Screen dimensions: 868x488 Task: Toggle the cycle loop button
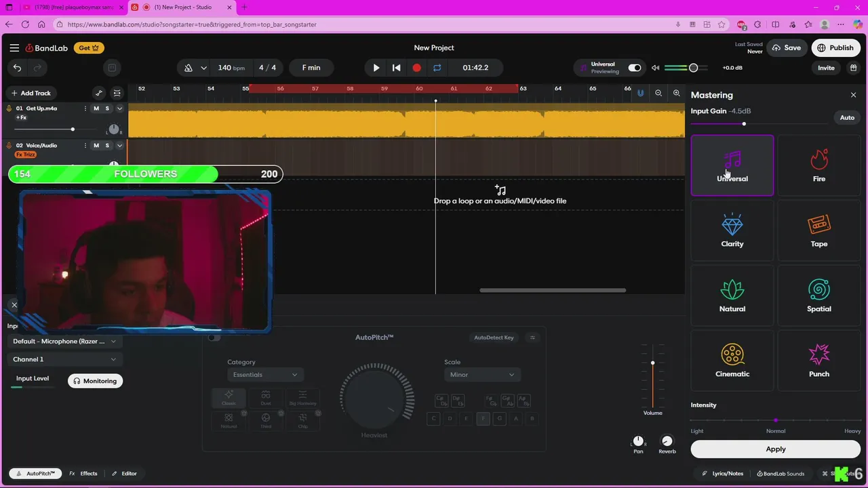[437, 68]
